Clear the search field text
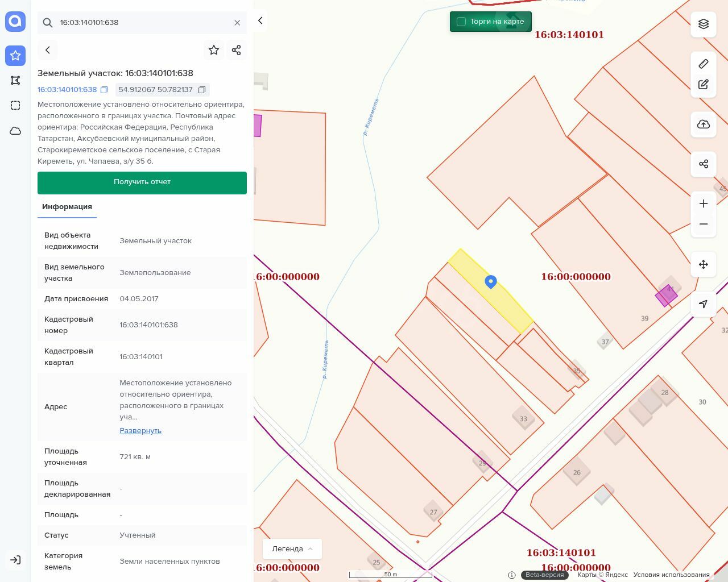 [x=237, y=23]
